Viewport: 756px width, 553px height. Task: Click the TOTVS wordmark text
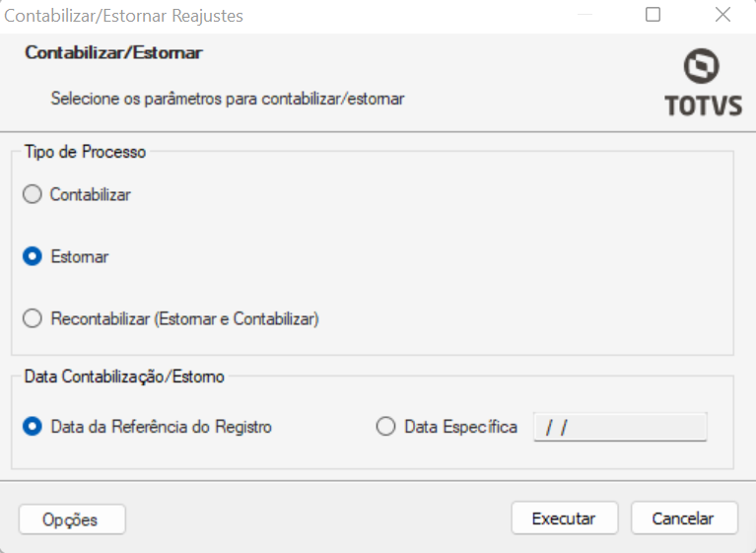click(x=704, y=105)
